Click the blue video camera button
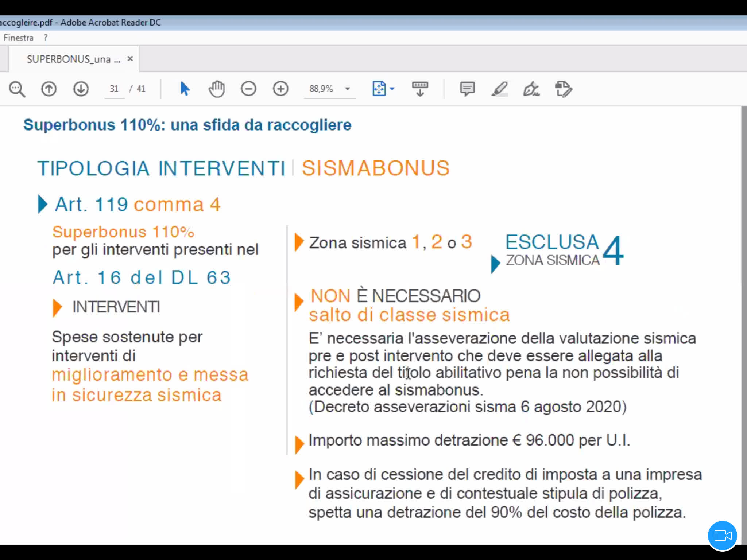The height and width of the screenshot is (560, 747). pyautogui.click(x=723, y=536)
